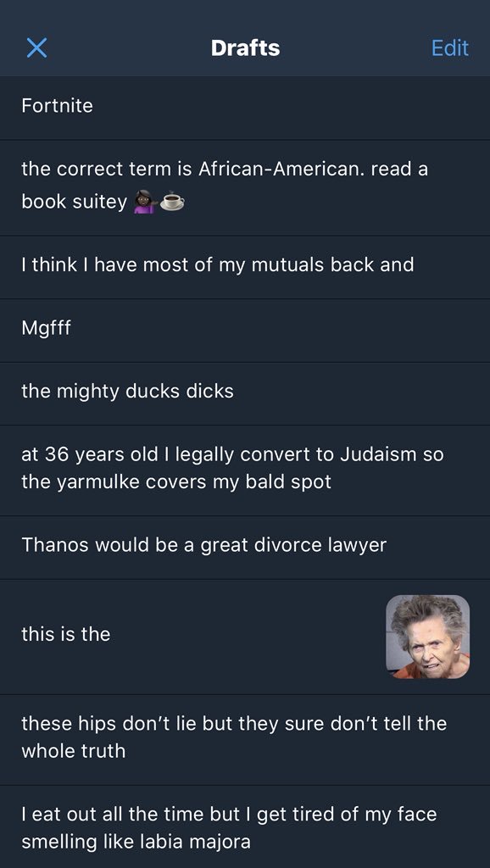Open the Thanos divorce lawyer draft

245,548
